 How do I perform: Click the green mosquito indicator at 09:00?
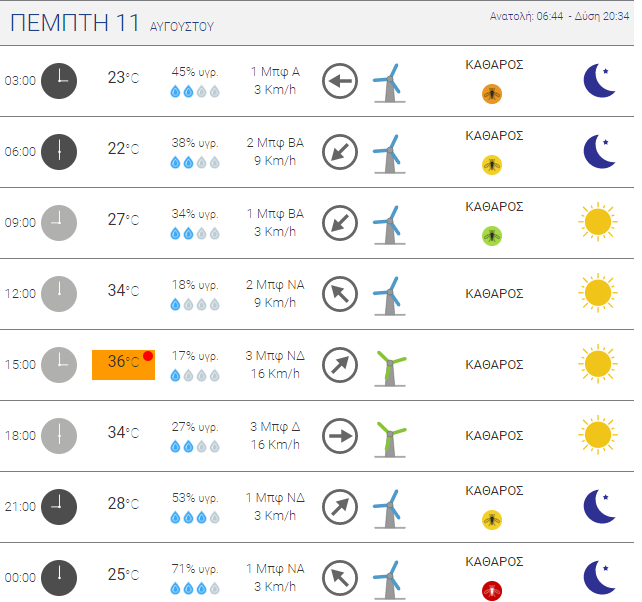coord(492,236)
